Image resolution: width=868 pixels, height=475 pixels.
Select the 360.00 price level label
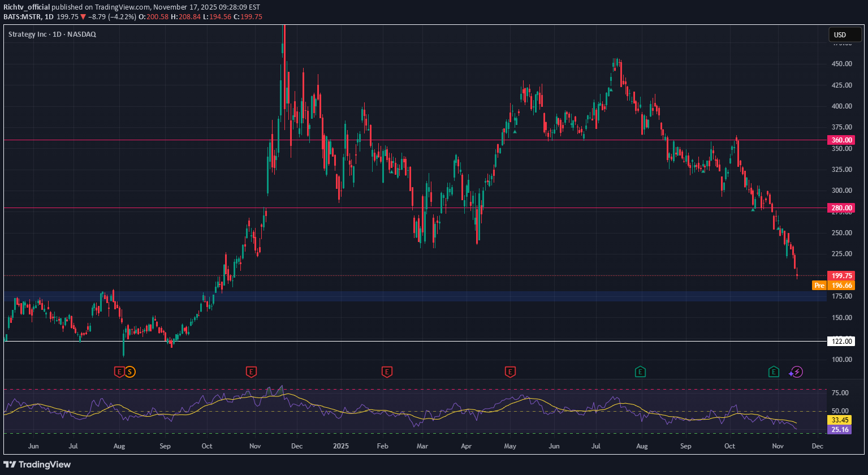point(841,140)
